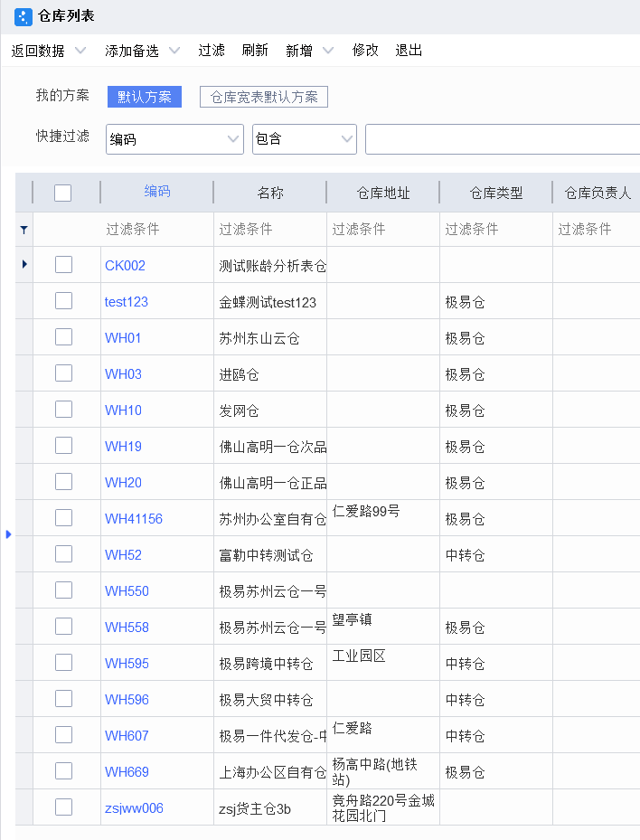This screenshot has width=640, height=840.
Task: Select the 默认方案 scheme button
Action: (x=145, y=97)
